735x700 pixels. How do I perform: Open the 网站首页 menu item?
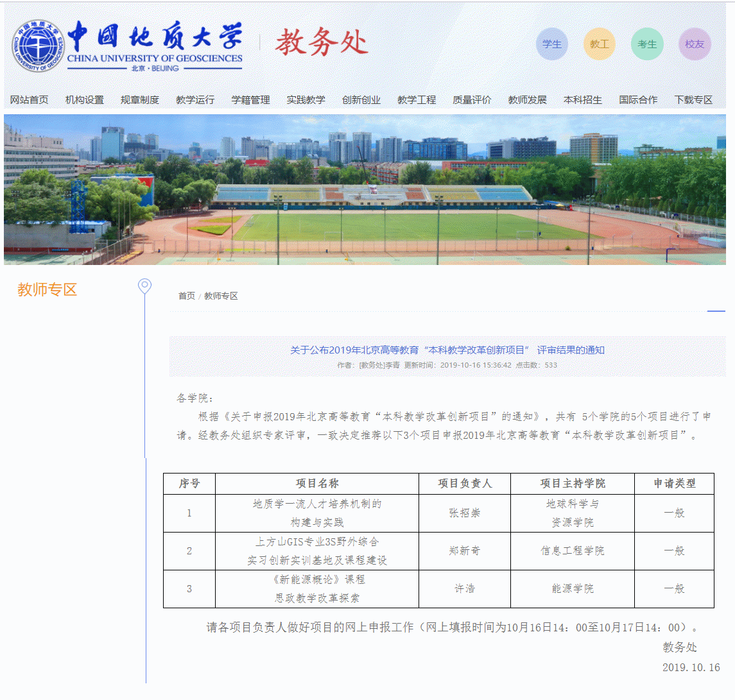click(29, 100)
